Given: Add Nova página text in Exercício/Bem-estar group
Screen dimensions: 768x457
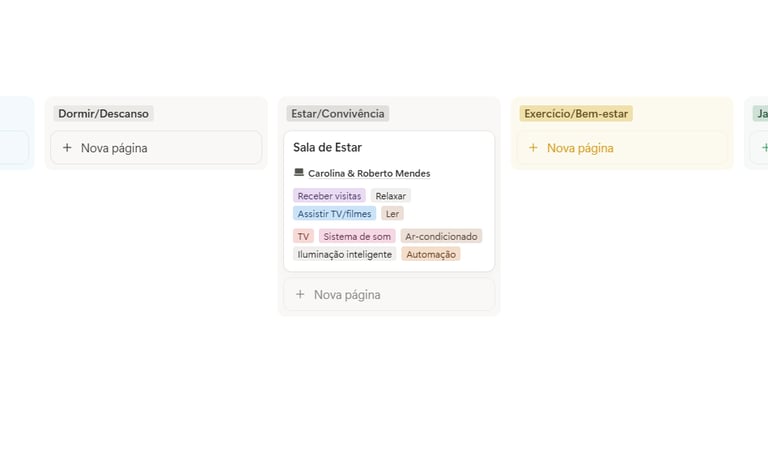Looking at the screenshot, I should 580,148.
